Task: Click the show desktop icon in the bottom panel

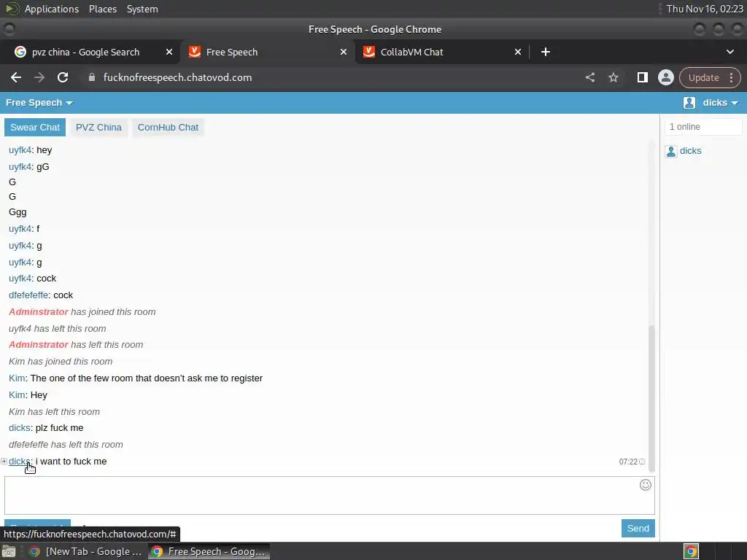Action: (9, 551)
